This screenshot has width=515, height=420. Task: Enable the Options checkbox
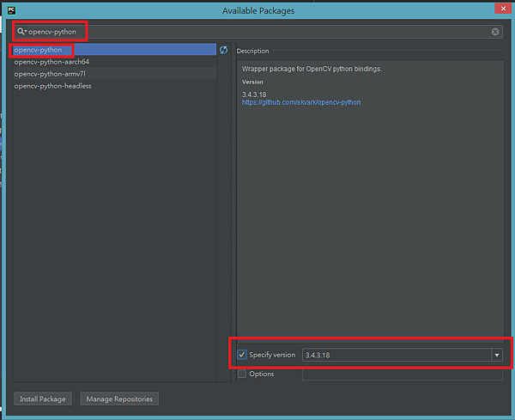tap(242, 374)
